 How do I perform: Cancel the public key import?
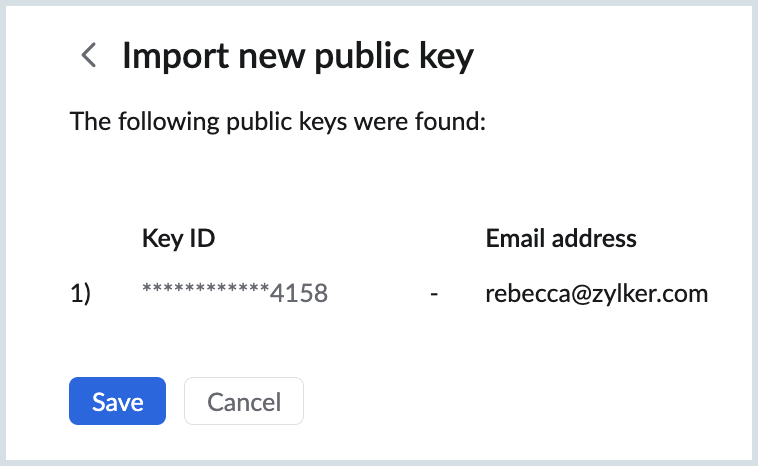tap(244, 402)
